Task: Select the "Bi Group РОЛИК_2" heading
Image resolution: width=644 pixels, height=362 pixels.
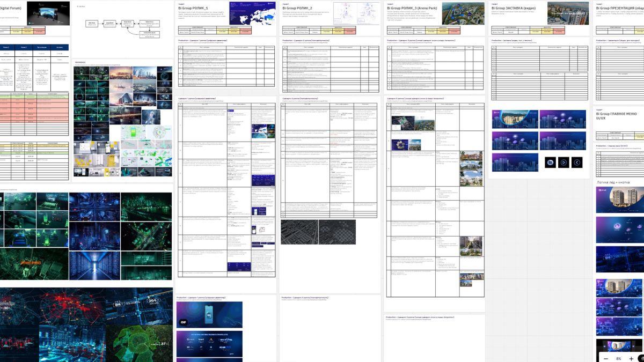Action: [297, 9]
